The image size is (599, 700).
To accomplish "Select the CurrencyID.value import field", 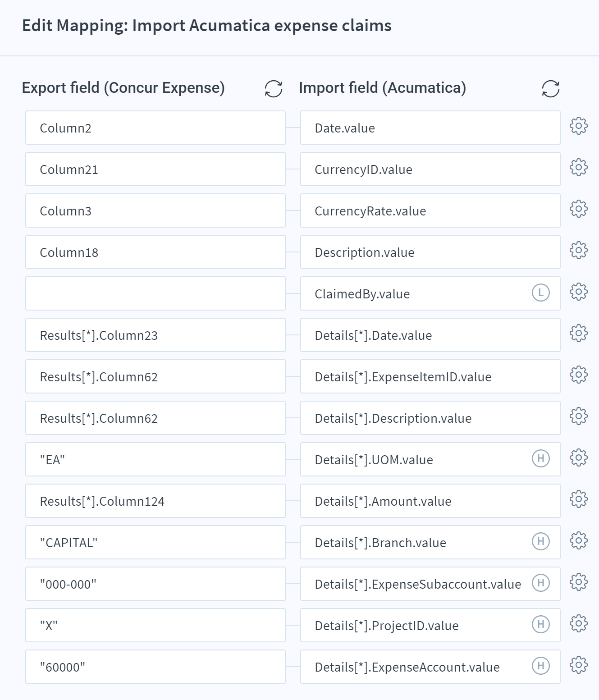I will (x=430, y=169).
